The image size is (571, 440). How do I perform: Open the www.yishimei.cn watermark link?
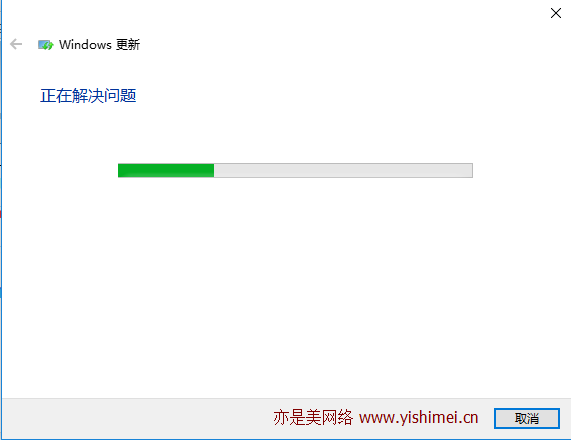(418, 417)
